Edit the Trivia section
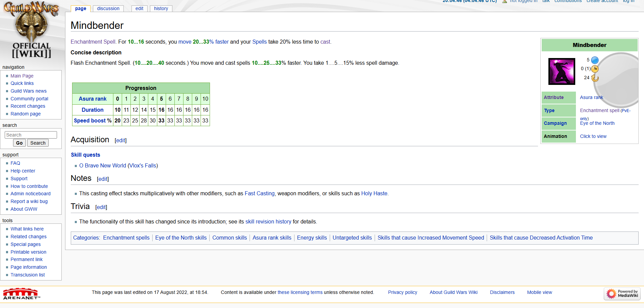This screenshot has width=644, height=308. click(x=101, y=207)
